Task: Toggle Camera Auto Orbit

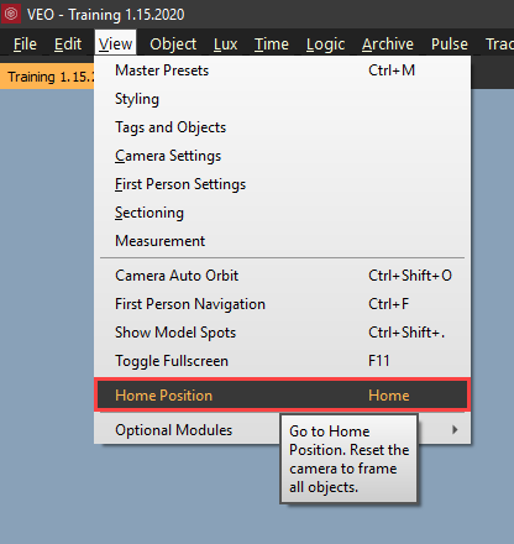Action: coord(282,276)
